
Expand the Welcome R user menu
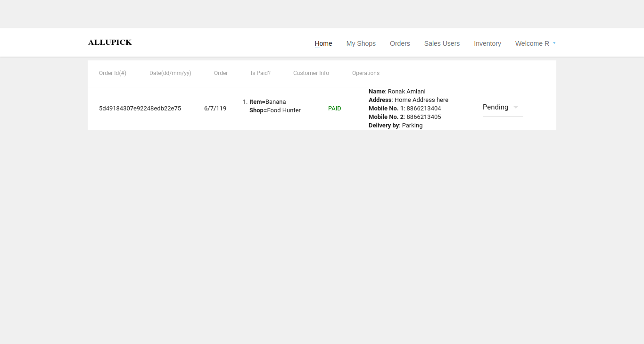pyautogui.click(x=532, y=43)
